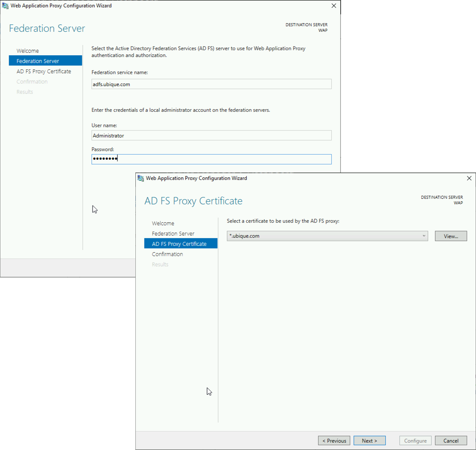This screenshot has height=450, width=476.
Task: Click the 'User name:' label
Action: pyautogui.click(x=104, y=125)
